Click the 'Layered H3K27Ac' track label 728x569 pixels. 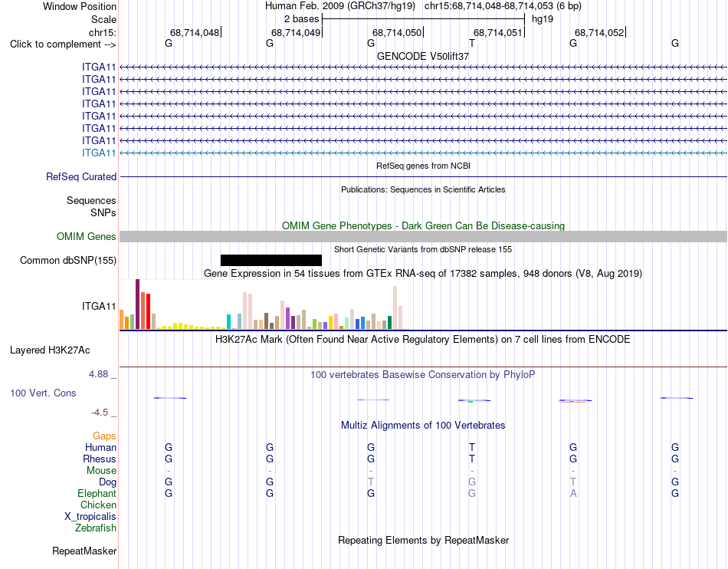[50, 350]
